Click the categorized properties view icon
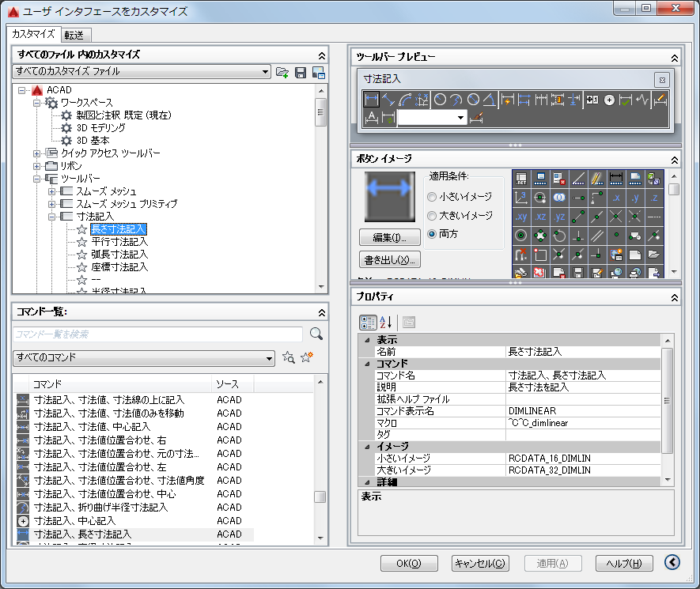This screenshot has height=589, width=700. point(368,322)
